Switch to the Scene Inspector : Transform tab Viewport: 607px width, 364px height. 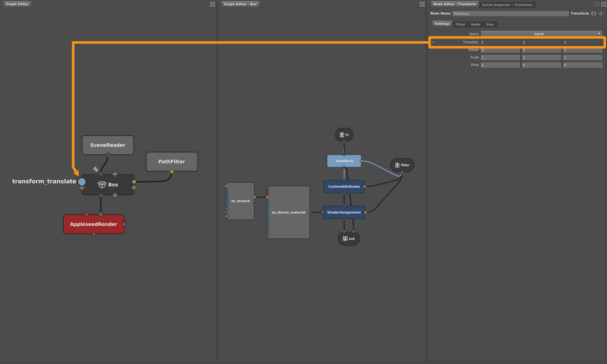point(507,4)
